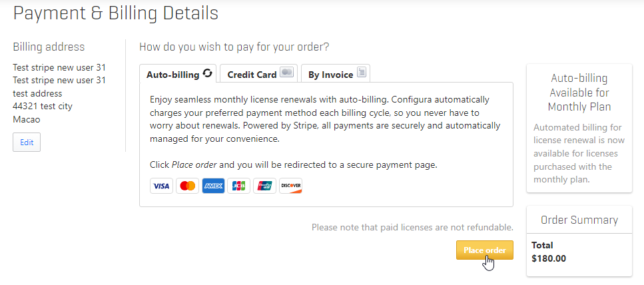Screen dimensions: 644x285
Task: Click the Visa card logo
Action: pos(161,186)
